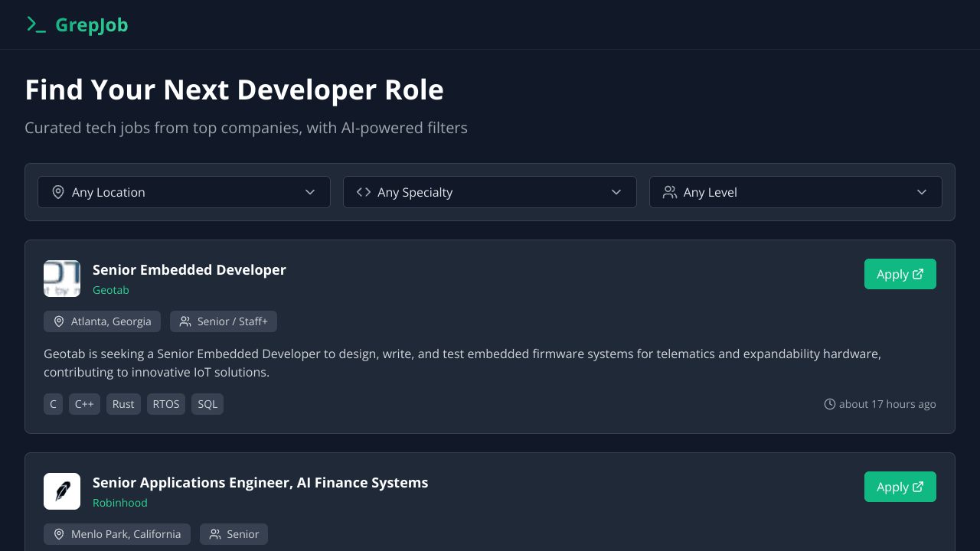The width and height of the screenshot is (980, 551).
Task: Open the Any Level dropdown chevron
Action: [x=922, y=192]
